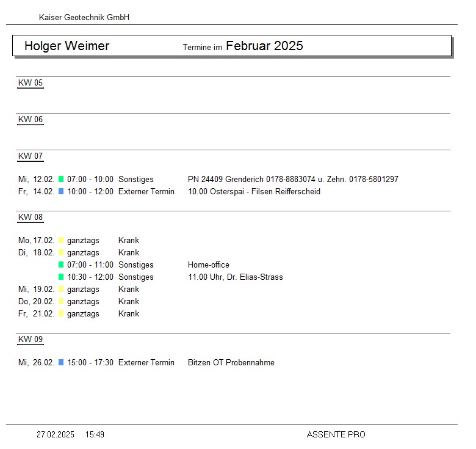Click the blue marker for 14.02. appointment
The image size is (476, 449).
[x=61, y=192]
